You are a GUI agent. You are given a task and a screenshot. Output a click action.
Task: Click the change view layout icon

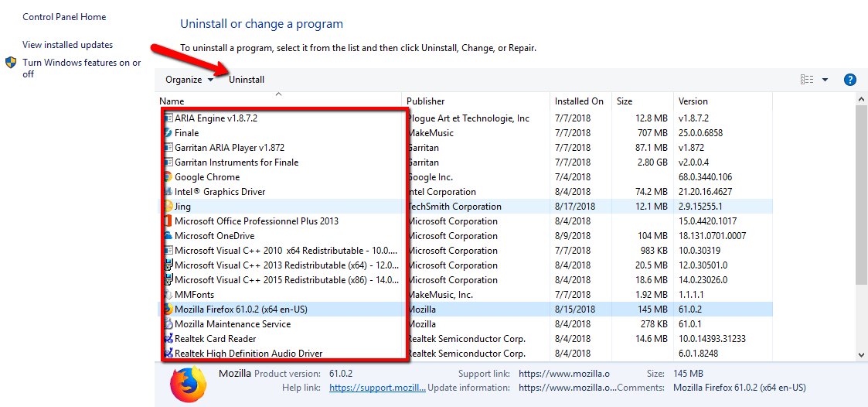point(807,79)
